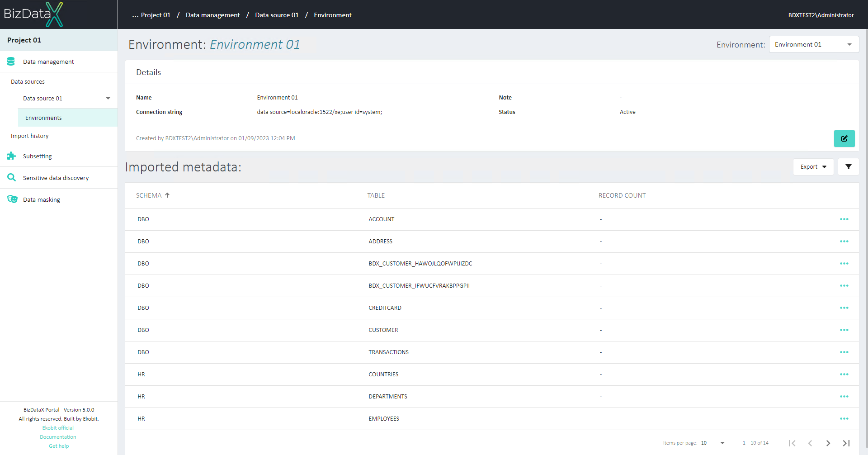
Task: Open actions for BDX_CUSTOMER_HAWOJLQOFWPIJIZDC row
Action: [844, 264]
